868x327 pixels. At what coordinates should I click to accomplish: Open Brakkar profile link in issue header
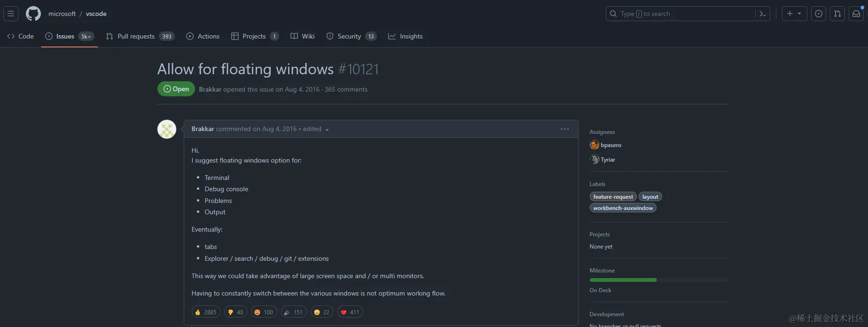tap(210, 89)
